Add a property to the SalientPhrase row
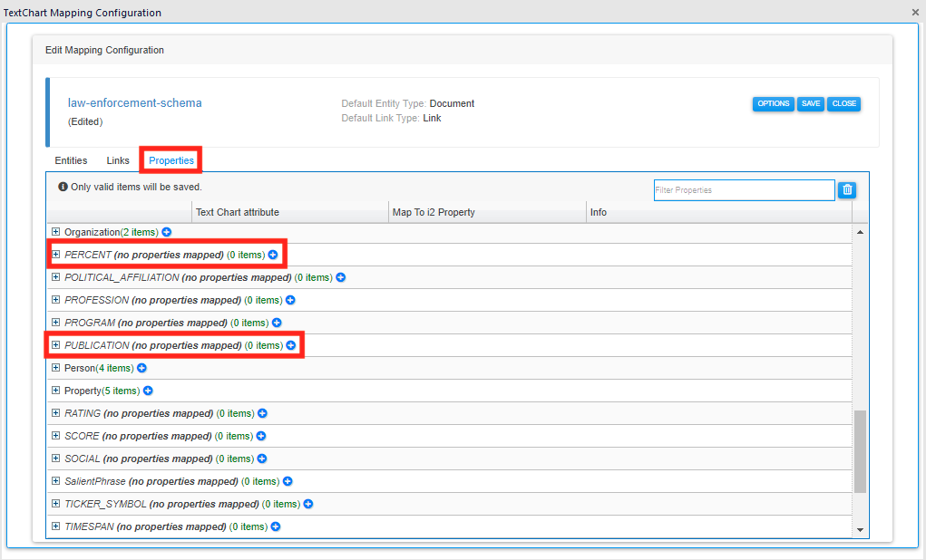The width and height of the screenshot is (926, 560). (288, 481)
